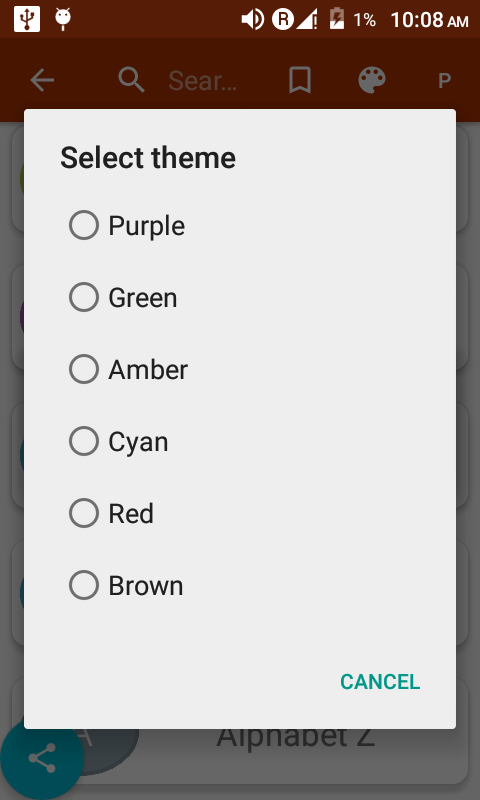Image resolution: width=480 pixels, height=800 pixels.
Task: Tap the volume speaker status icon
Action: tap(252, 20)
